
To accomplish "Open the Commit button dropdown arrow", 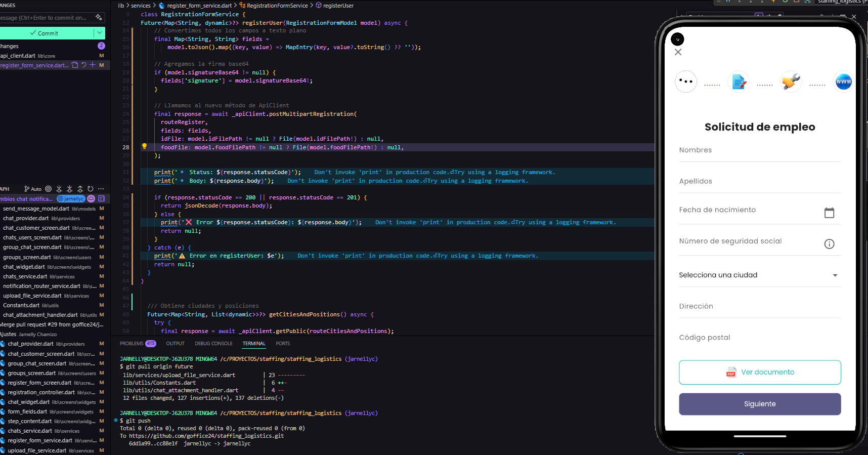I will click(100, 33).
